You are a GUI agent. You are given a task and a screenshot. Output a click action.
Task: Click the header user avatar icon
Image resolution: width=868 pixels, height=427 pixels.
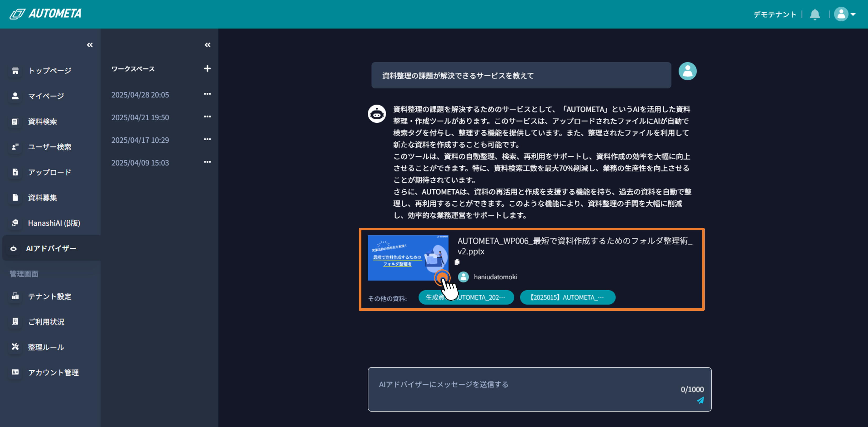click(x=841, y=14)
